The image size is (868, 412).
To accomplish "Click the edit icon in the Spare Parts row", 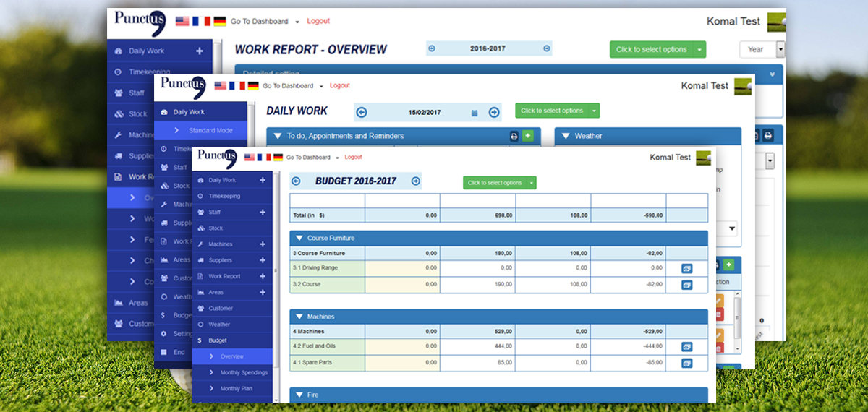I will tap(686, 363).
